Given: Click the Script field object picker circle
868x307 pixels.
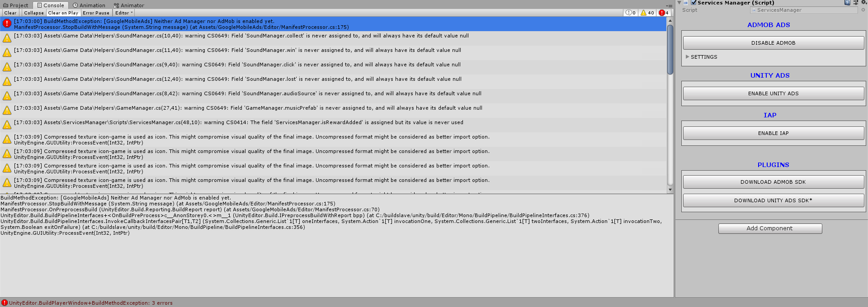Looking at the screenshot, I should tap(863, 10).
